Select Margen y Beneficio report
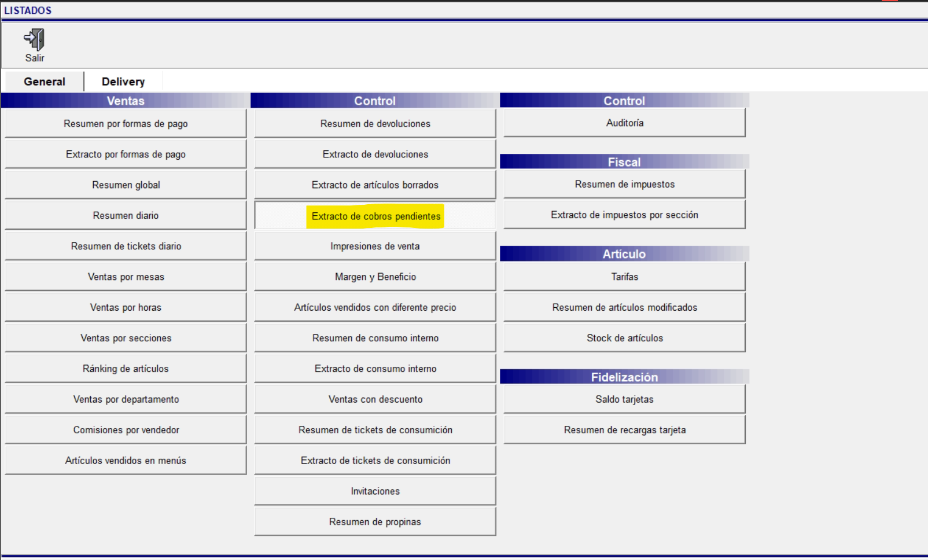This screenshot has width=928, height=560. (375, 277)
